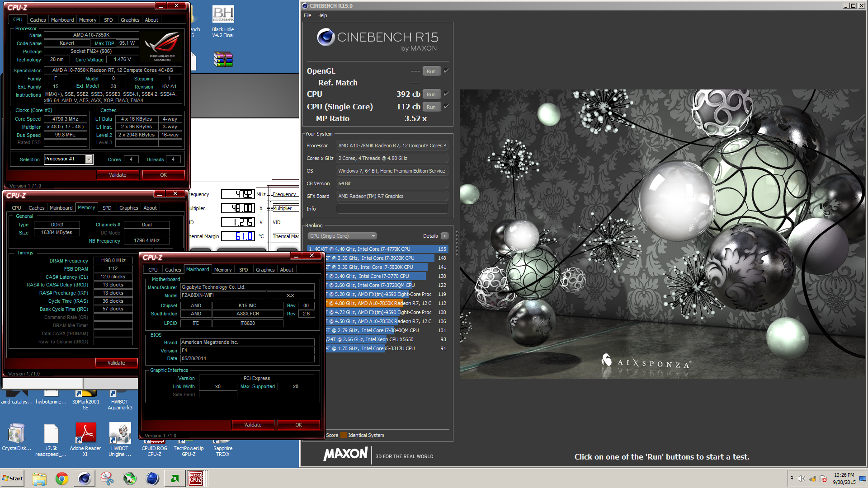
Task: Switch to Cinebench via its taskbar icon
Action: (x=85, y=479)
